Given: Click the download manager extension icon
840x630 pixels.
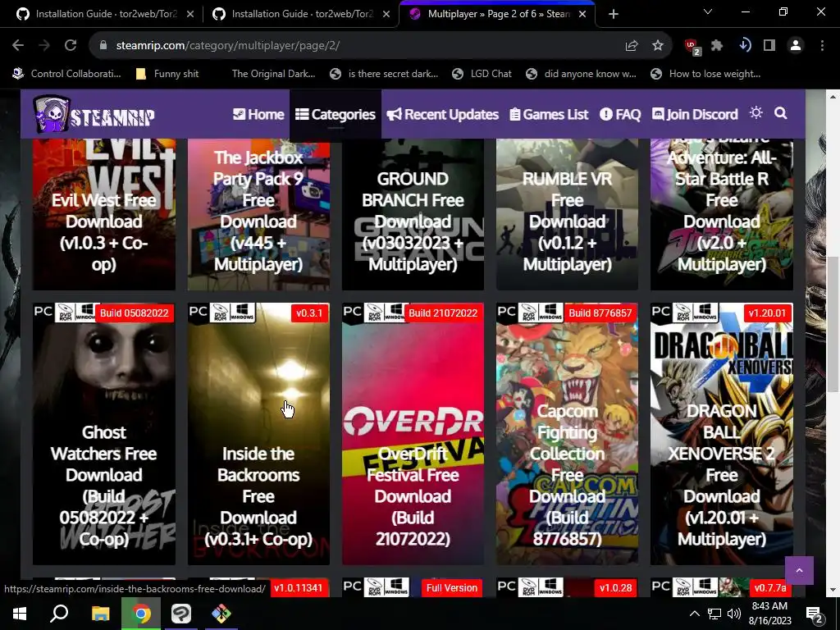Looking at the screenshot, I should 744,46.
